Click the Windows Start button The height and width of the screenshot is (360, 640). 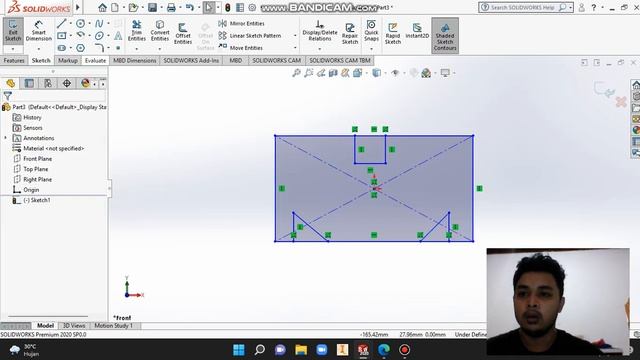tap(239, 350)
